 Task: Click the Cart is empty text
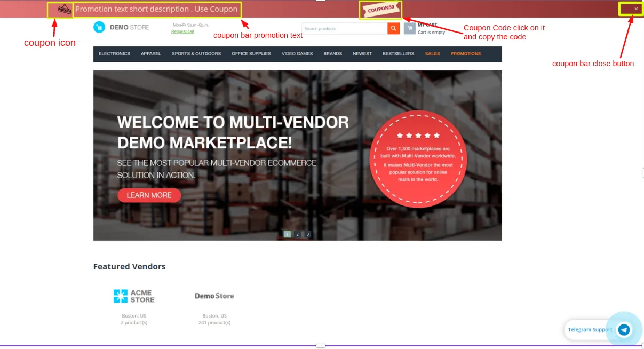point(431,33)
